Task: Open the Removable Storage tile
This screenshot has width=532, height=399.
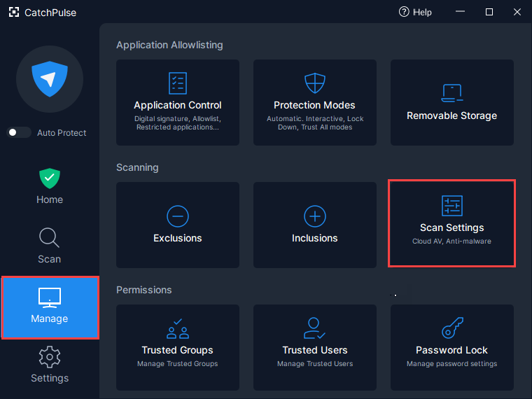Action: [x=452, y=102]
